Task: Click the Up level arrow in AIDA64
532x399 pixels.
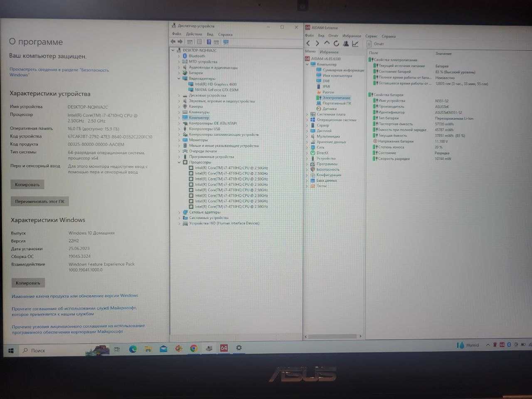Action: (327, 43)
